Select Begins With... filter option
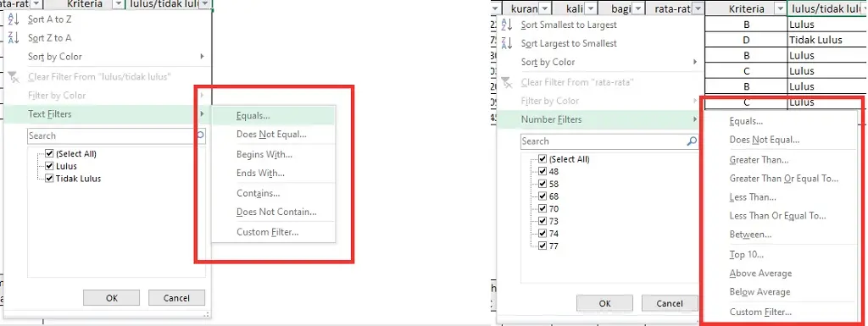Screen dimensions: 868x326 click(274, 155)
